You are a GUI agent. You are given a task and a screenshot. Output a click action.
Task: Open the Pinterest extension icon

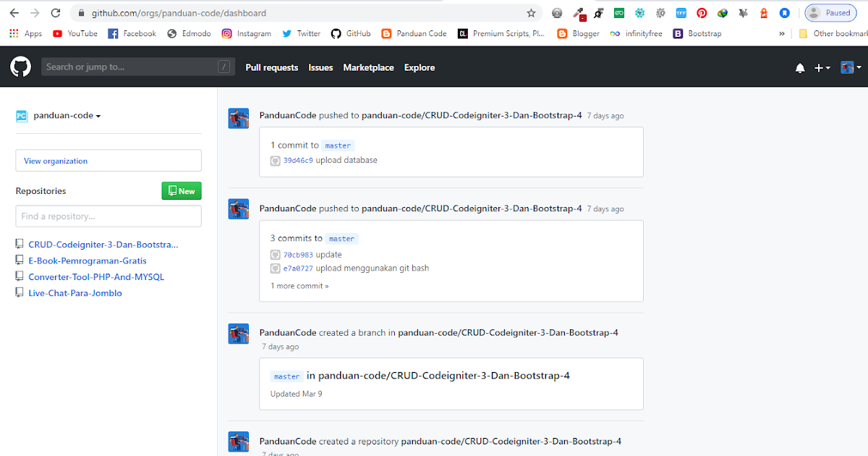click(x=701, y=12)
